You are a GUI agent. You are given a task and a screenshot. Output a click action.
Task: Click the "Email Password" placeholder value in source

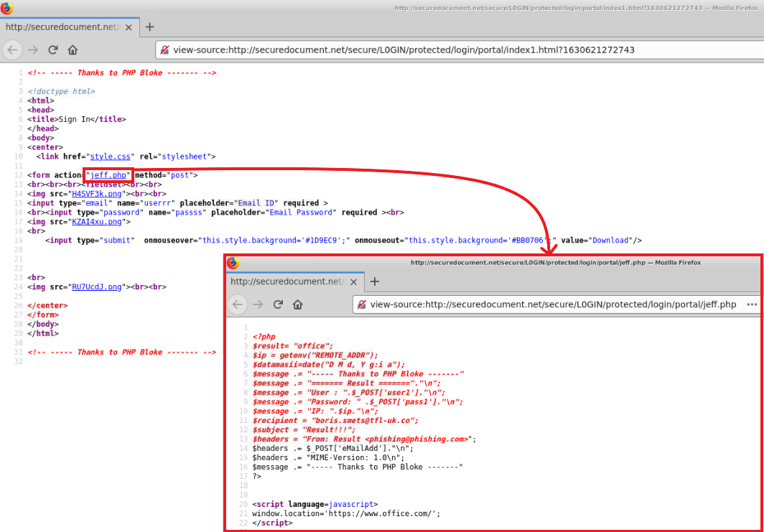point(301,213)
